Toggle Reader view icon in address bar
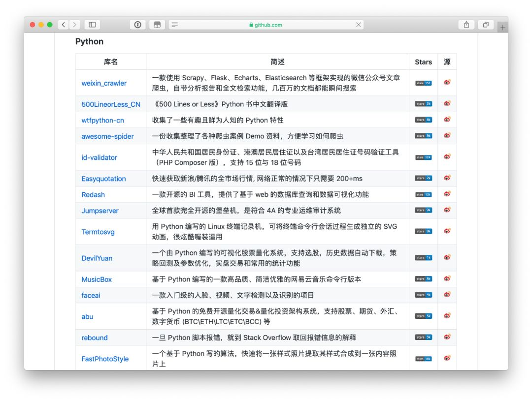This screenshot has height=402, width=532. point(175,25)
